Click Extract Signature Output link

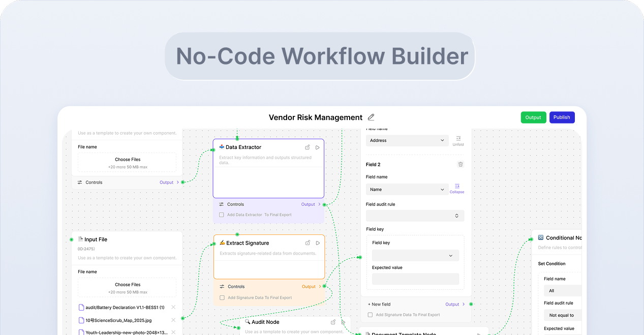[312, 287]
